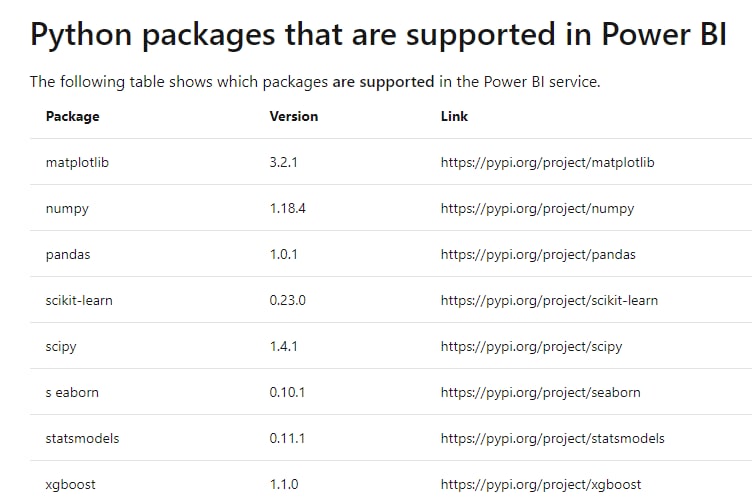
Task: Open the scikit-learn PyPI project link
Action: [549, 301]
